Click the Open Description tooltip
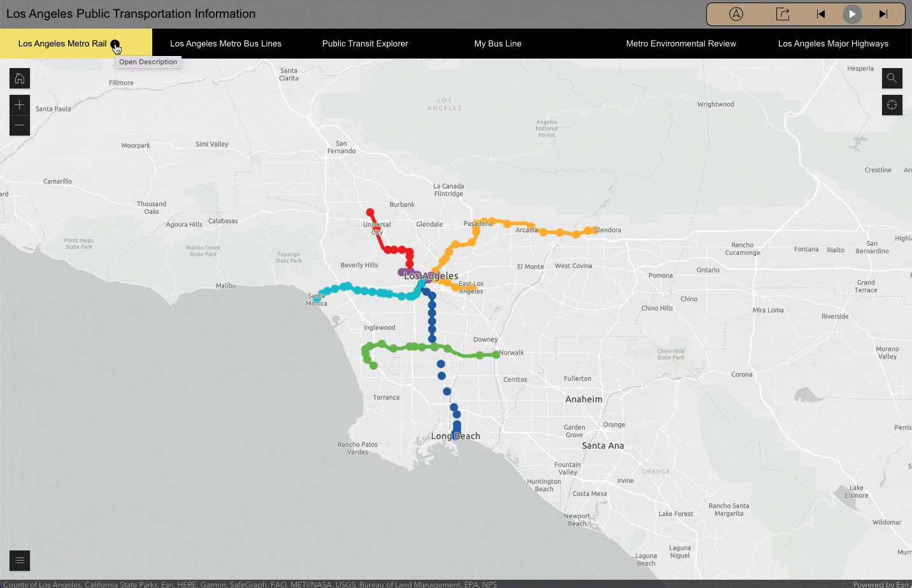 coord(148,62)
